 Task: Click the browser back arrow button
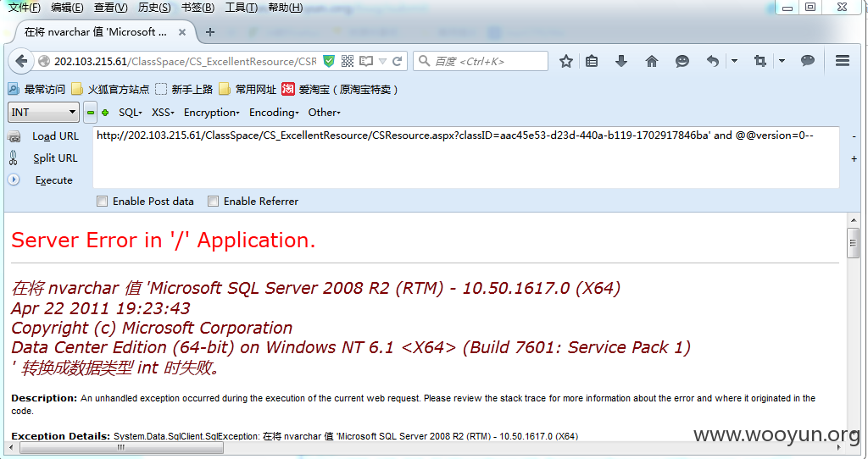pyautogui.click(x=21, y=61)
